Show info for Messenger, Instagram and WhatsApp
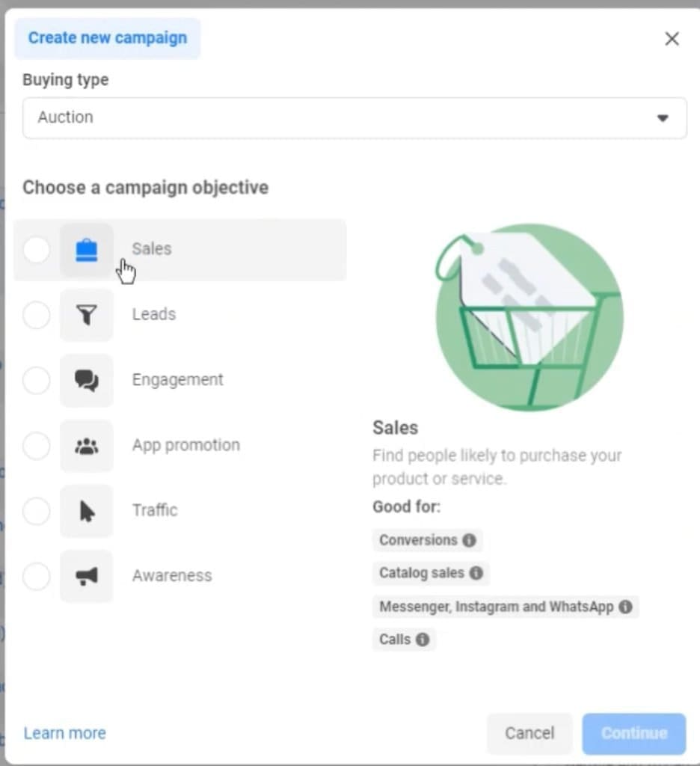 coord(626,607)
